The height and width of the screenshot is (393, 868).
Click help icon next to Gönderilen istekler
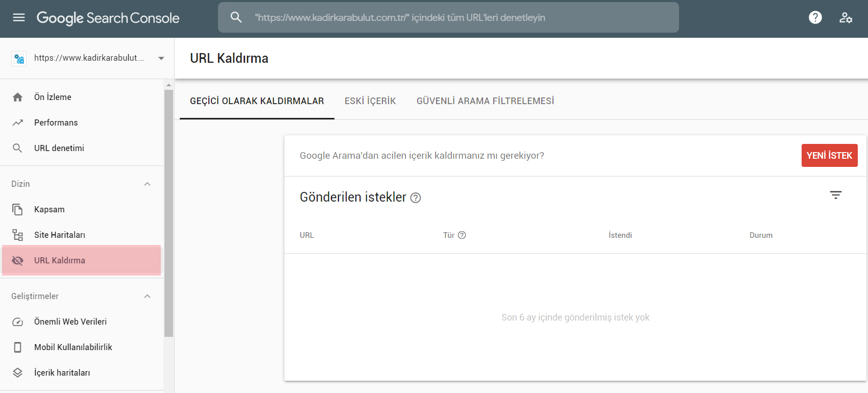[x=416, y=198]
